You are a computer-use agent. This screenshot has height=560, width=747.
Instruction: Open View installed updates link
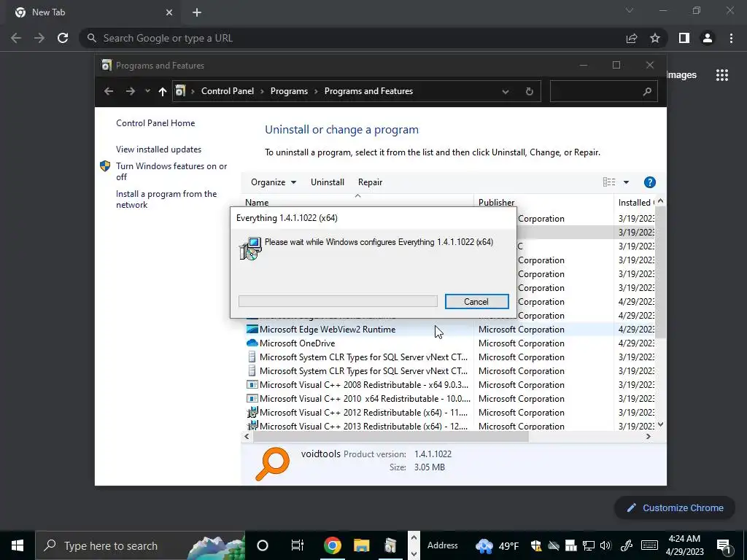[x=158, y=149]
